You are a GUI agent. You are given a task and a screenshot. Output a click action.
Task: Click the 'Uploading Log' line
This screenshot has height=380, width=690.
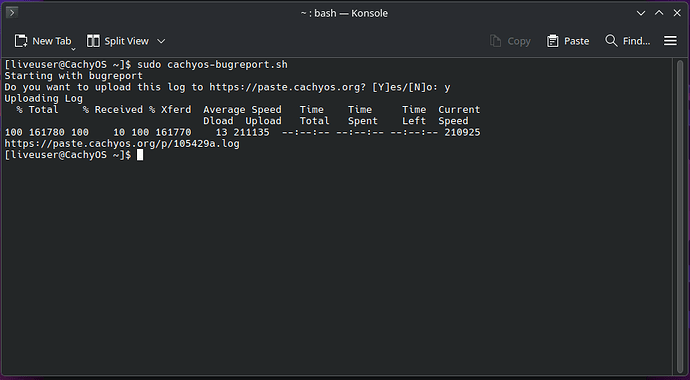(44, 99)
